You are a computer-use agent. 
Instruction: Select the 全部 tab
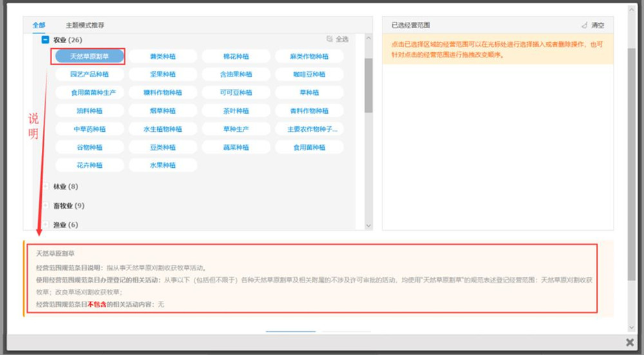point(39,25)
